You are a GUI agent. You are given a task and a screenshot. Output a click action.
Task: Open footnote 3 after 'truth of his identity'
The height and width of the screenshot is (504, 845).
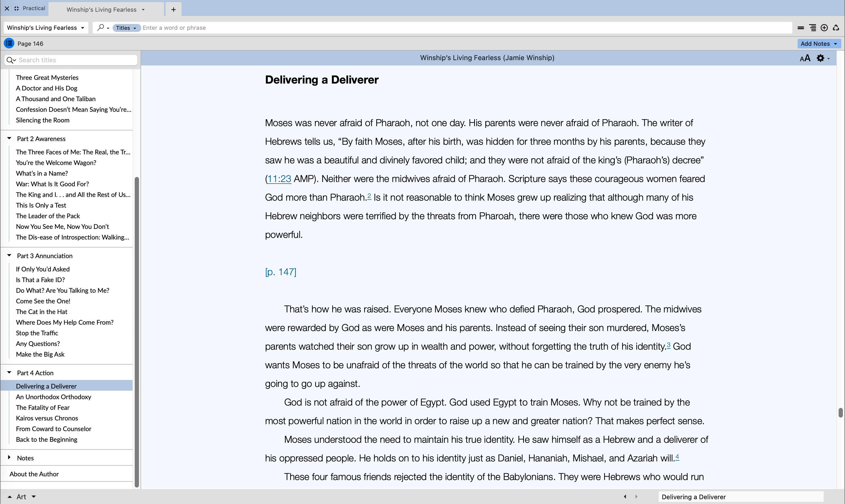(x=668, y=345)
